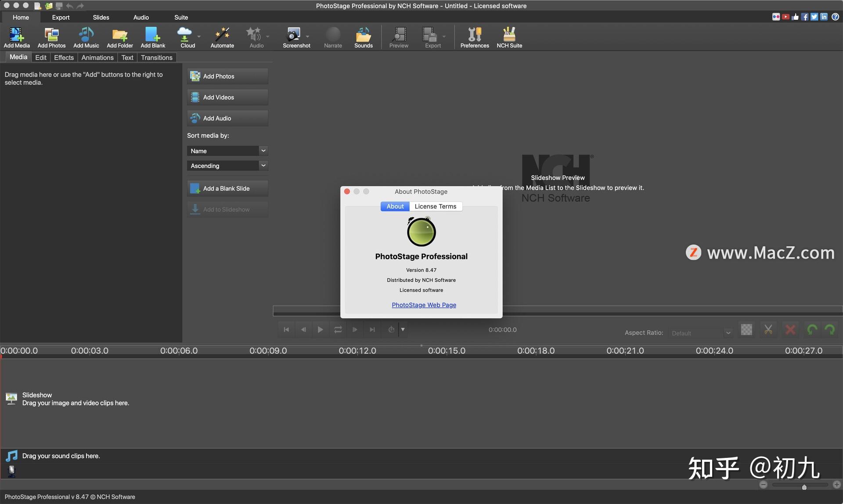Switch to the Edit panel tab

point(41,58)
